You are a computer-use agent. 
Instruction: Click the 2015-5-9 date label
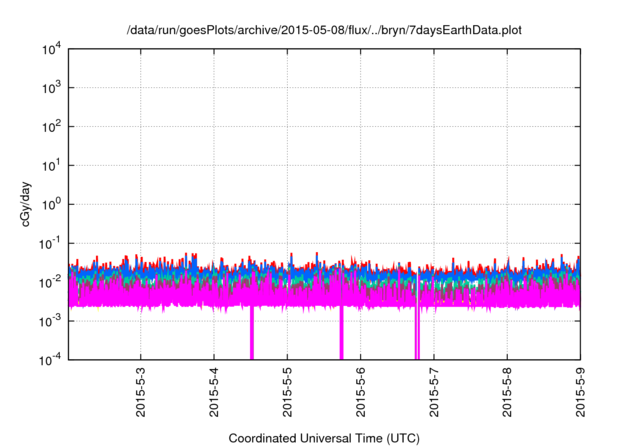click(580, 392)
